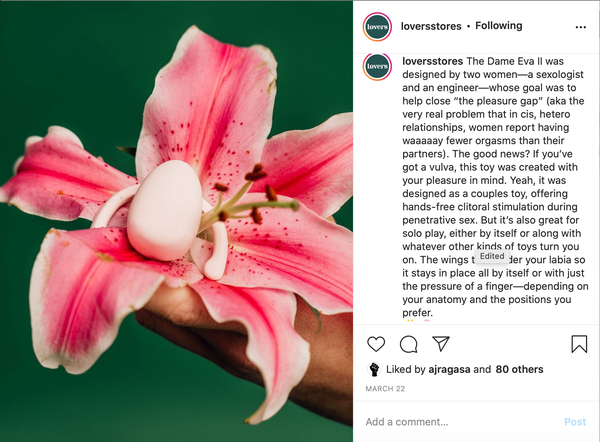View the 80 others likes list

[519, 369]
